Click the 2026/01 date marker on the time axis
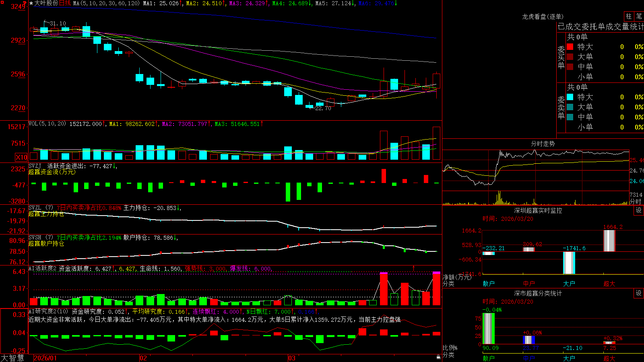644x362 pixels. (x=45, y=358)
